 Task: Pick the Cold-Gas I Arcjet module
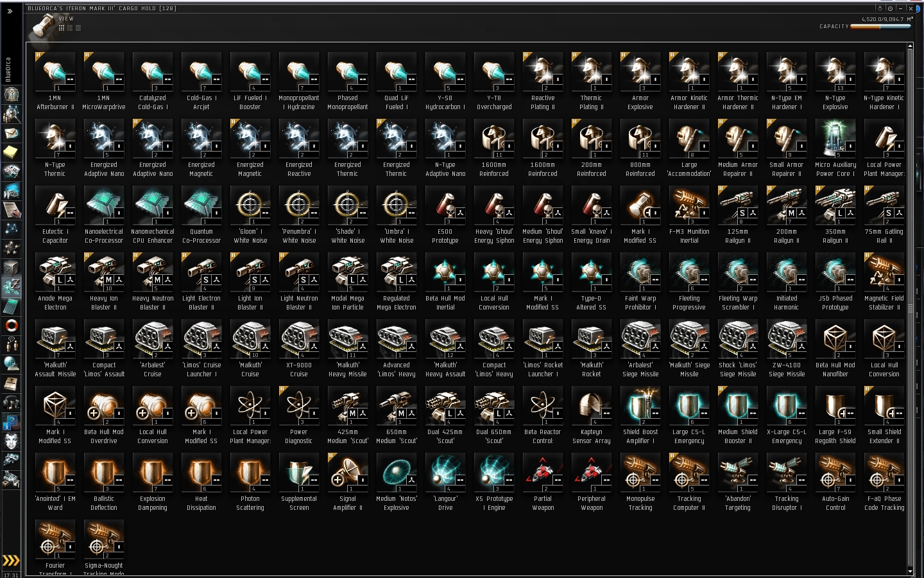(201, 82)
